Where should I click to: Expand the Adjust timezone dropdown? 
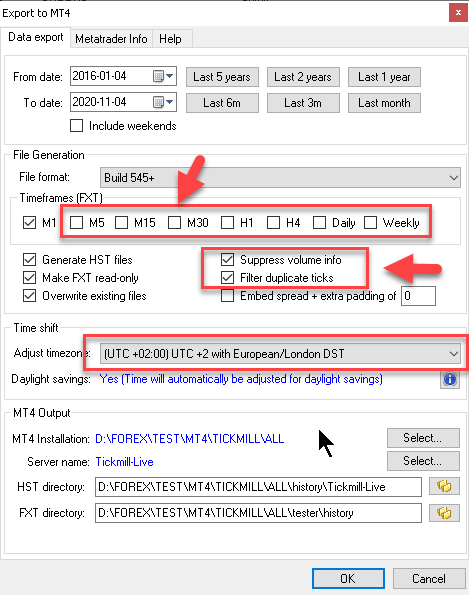[x=280, y=354]
